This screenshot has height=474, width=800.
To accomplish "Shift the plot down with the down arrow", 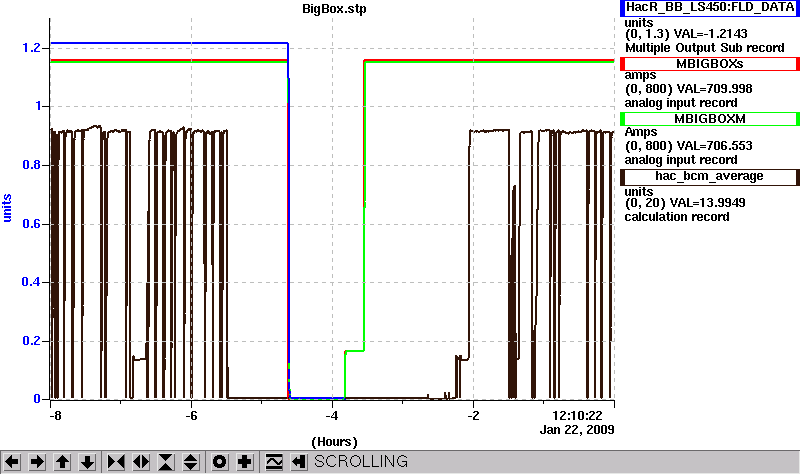I will (x=87, y=462).
